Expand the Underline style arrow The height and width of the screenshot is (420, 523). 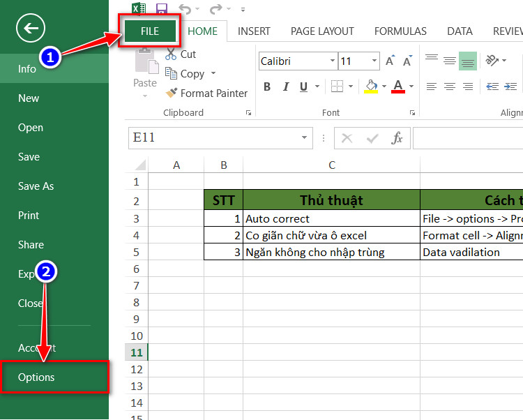(317, 87)
